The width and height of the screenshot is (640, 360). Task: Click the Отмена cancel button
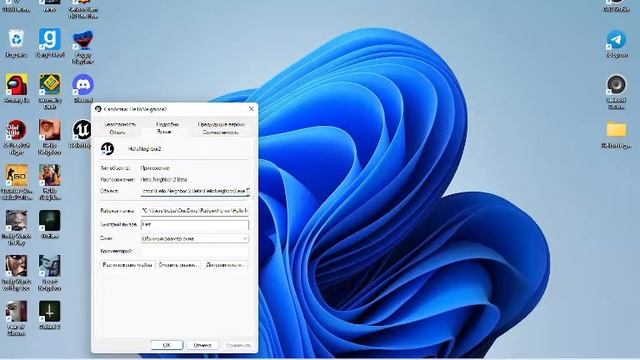coord(202,345)
